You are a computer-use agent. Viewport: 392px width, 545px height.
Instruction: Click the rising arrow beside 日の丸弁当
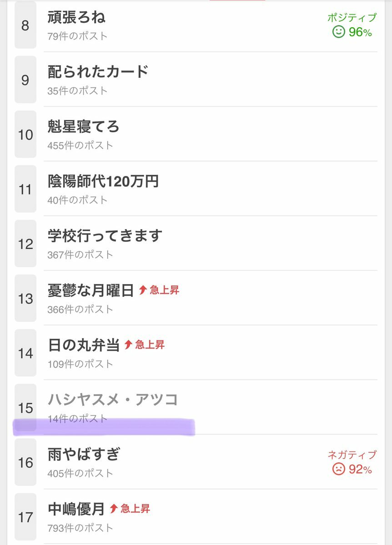(128, 344)
